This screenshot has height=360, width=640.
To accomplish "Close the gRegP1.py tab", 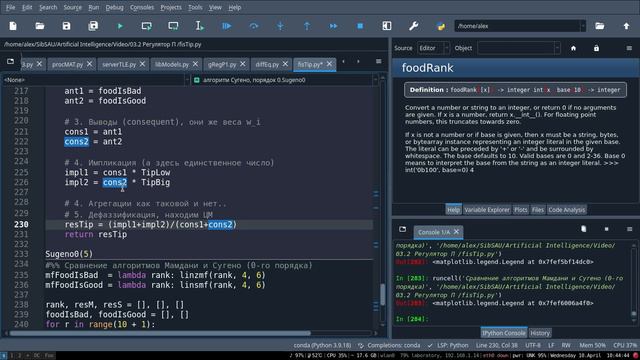I will pos(243,64).
